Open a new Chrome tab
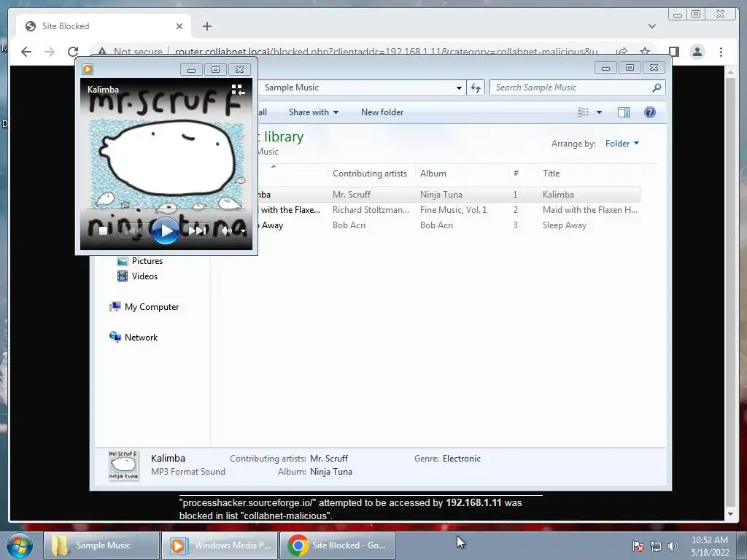The width and height of the screenshot is (747, 560). pos(206,26)
